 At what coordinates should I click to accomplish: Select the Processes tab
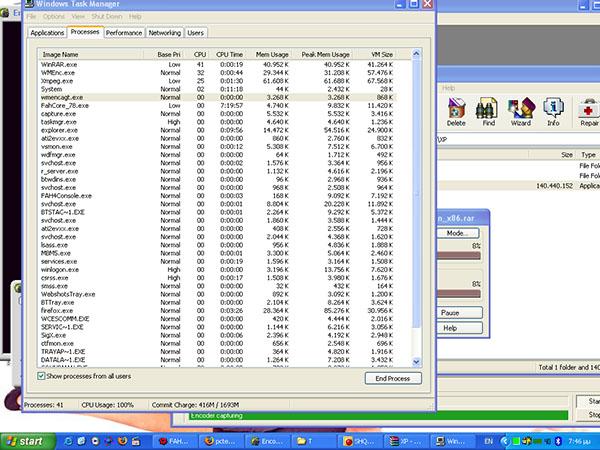(85, 32)
